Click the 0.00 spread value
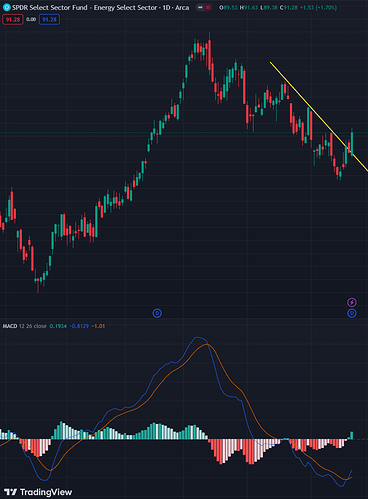 pos(31,20)
